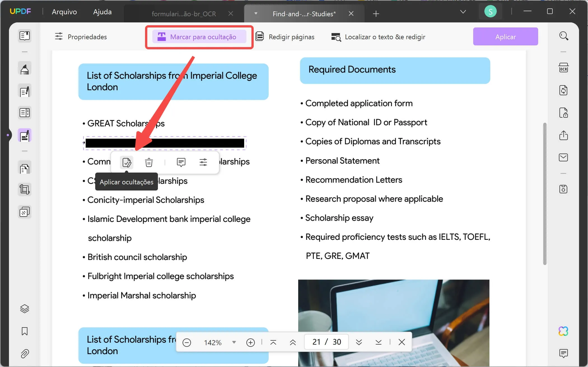This screenshot has height=367, width=588.
Task: Delete the redaction mark with trash icon
Action: pyautogui.click(x=149, y=162)
